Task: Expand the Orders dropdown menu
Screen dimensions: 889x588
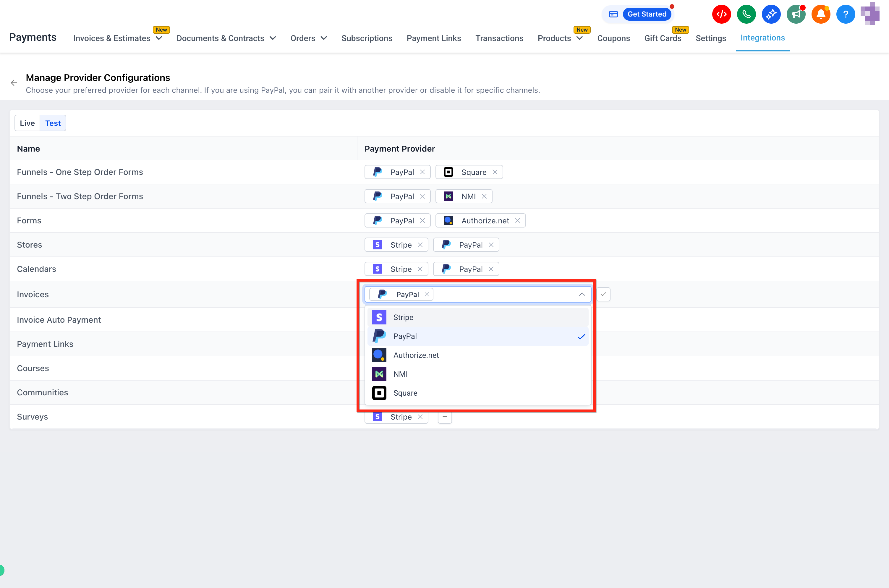Action: point(309,38)
